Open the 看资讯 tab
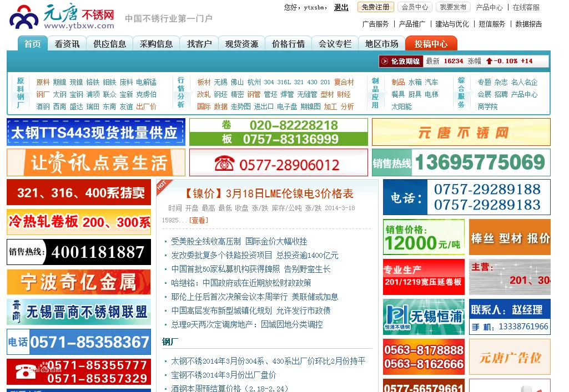Viewport: 569px width, 392px height. tap(67, 43)
